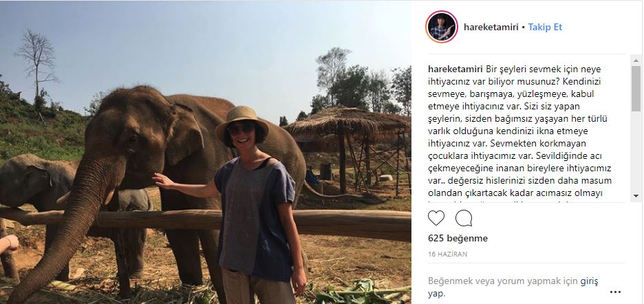Open the bold hareketamiri name in the caption
Screen dimensions: 644x304
pos(455,69)
